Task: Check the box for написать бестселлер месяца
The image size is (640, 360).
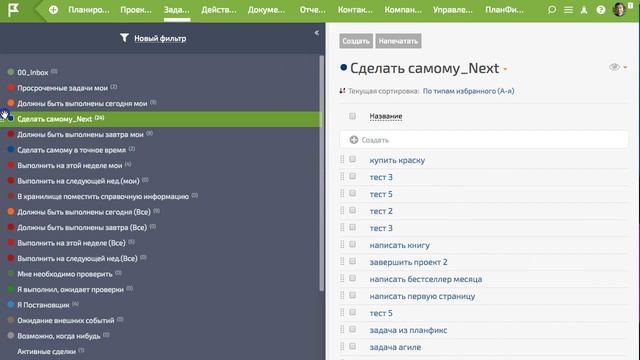Action: [x=352, y=278]
